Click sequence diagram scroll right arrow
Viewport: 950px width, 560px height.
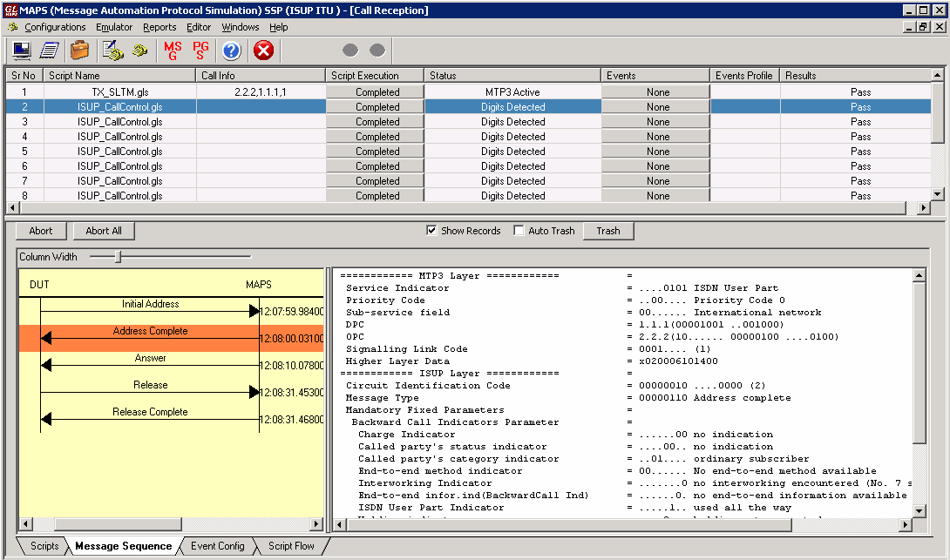(x=316, y=523)
